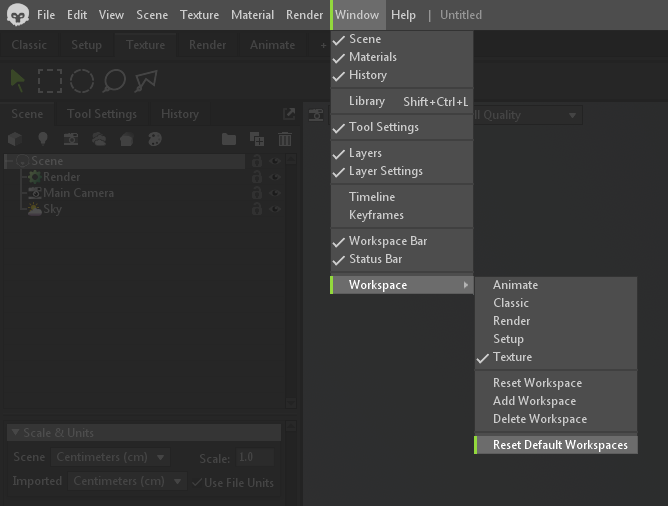Uncheck Status Bar in the Window menu
Image resolution: width=668 pixels, height=506 pixels.
coord(375,259)
